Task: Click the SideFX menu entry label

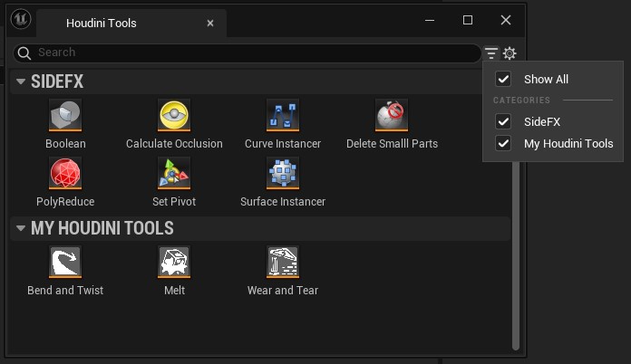Action: point(542,121)
